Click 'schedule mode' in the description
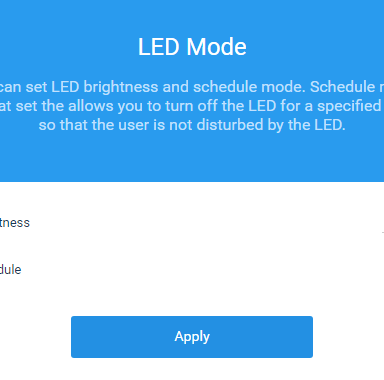 249,87
